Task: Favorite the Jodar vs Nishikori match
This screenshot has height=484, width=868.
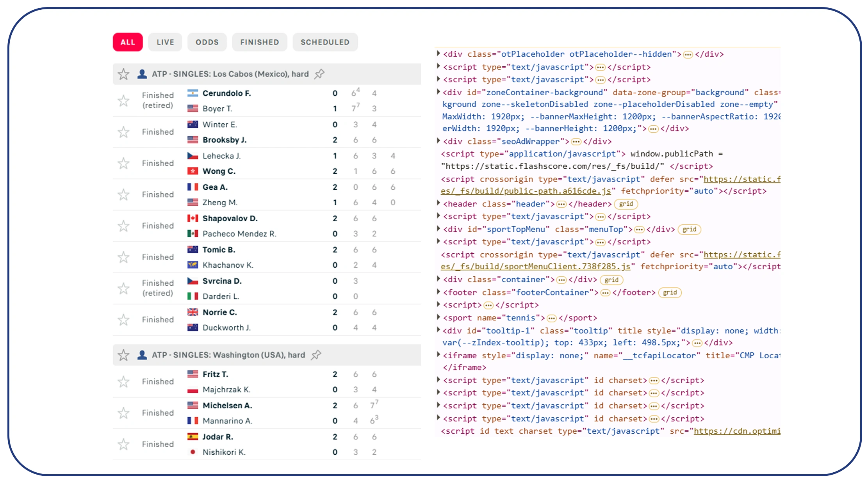Action: click(x=123, y=444)
